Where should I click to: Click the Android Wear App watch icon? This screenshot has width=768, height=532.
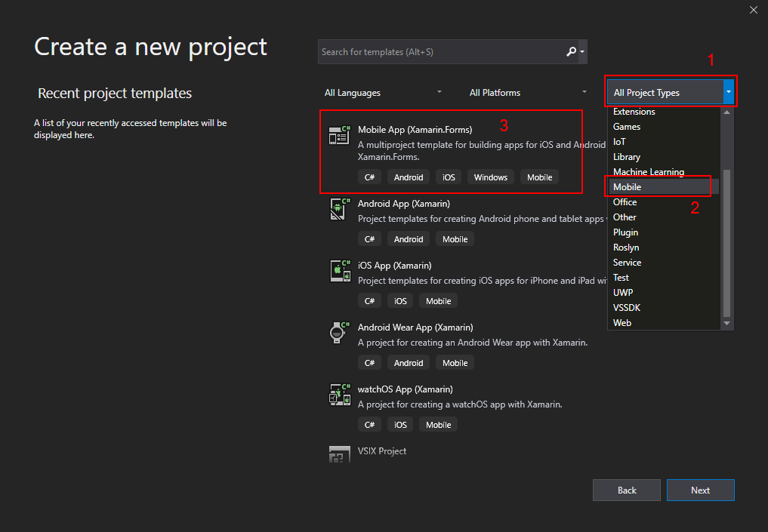point(339,332)
